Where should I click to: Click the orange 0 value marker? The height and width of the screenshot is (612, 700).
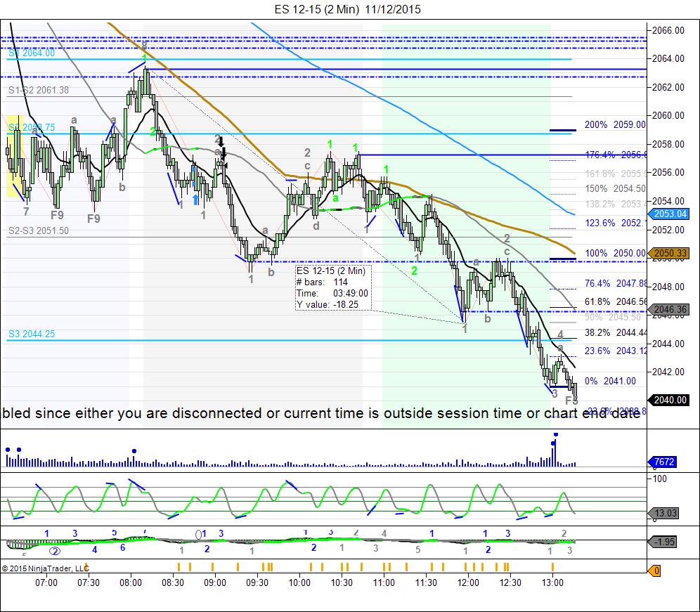654,571
